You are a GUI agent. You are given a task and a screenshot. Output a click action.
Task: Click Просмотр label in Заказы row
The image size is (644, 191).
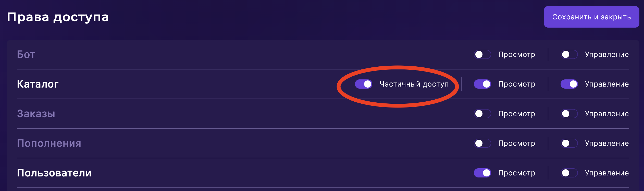(517, 114)
